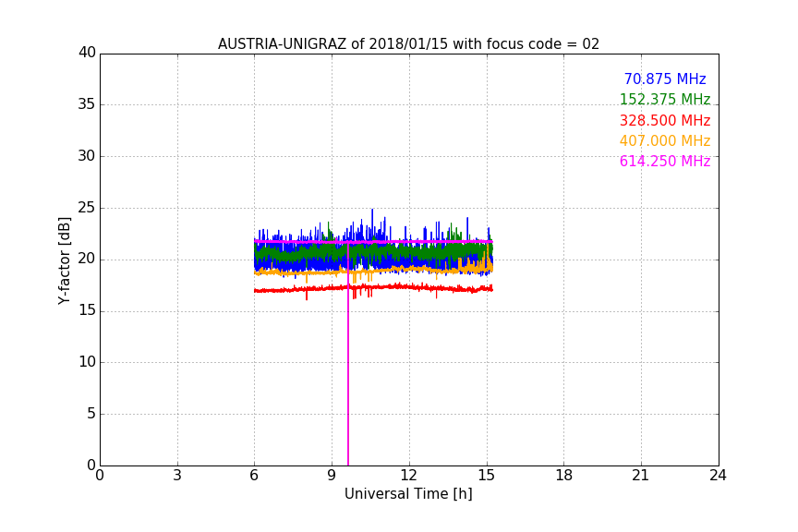798x532 pixels.
Task: Select the 328.500 MHz legend label
Action: pos(665,120)
